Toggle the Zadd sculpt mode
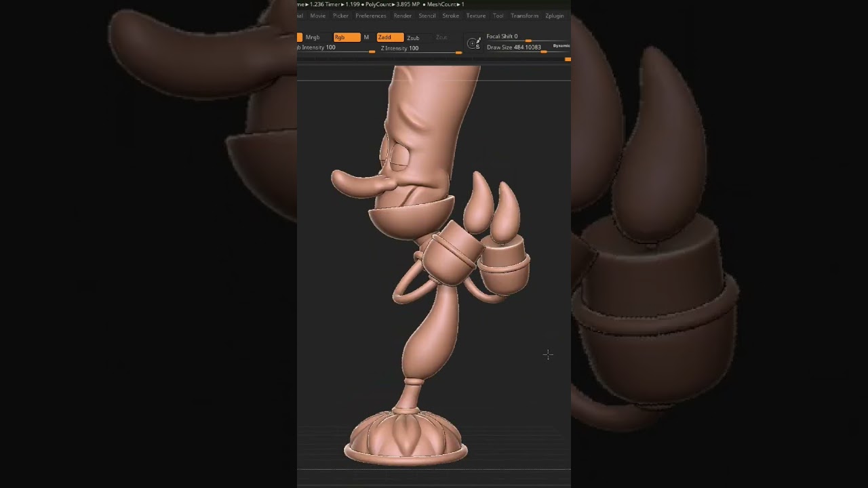Screen dimensions: 868x488 tap(390, 37)
